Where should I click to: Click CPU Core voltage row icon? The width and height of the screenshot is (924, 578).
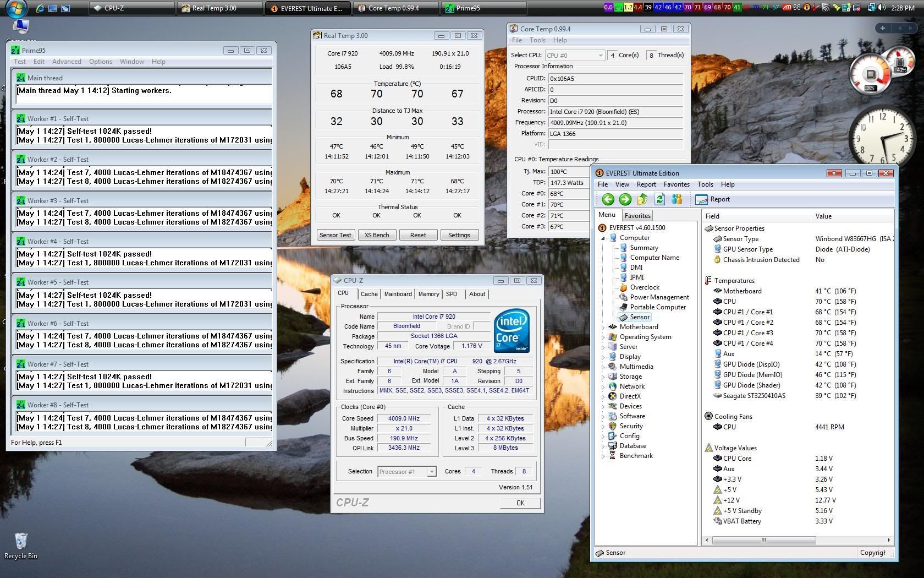(717, 458)
